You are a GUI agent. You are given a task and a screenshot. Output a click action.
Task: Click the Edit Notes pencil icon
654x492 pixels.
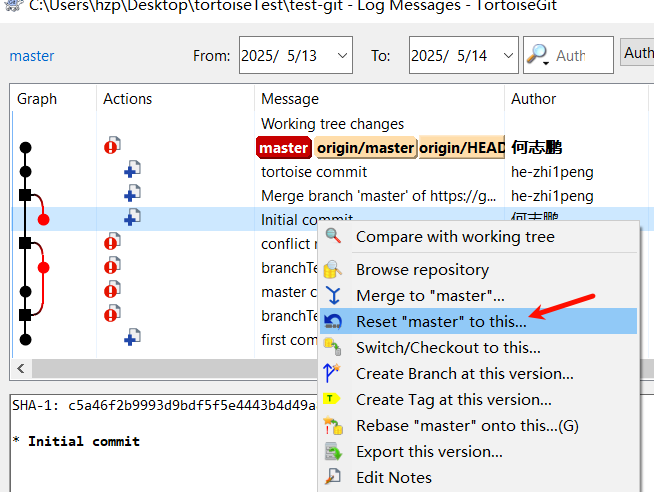(x=333, y=477)
